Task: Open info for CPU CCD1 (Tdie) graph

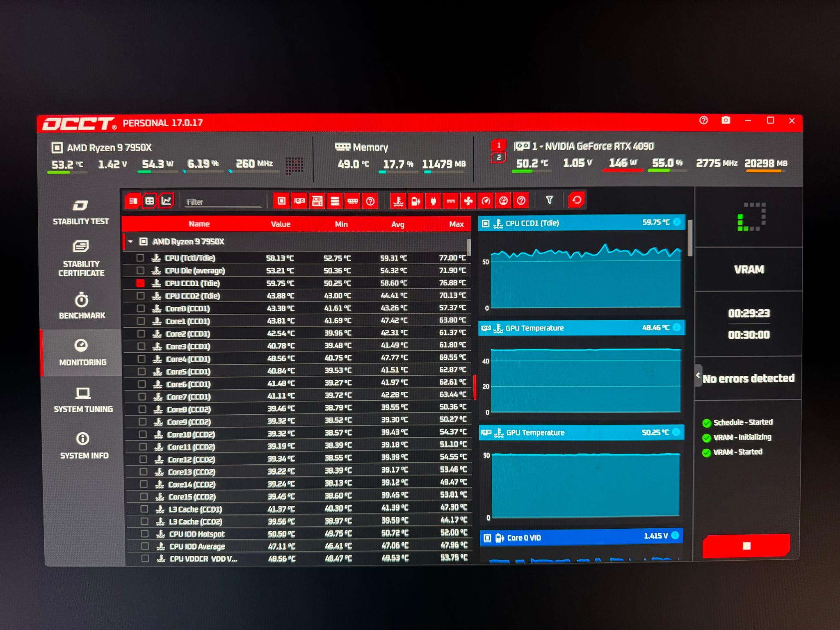Action: pos(677,222)
